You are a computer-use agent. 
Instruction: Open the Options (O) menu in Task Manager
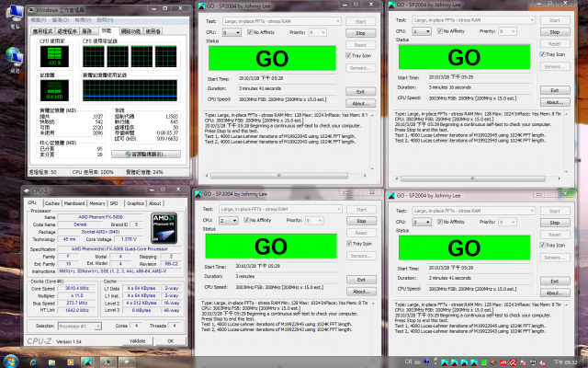61,20
